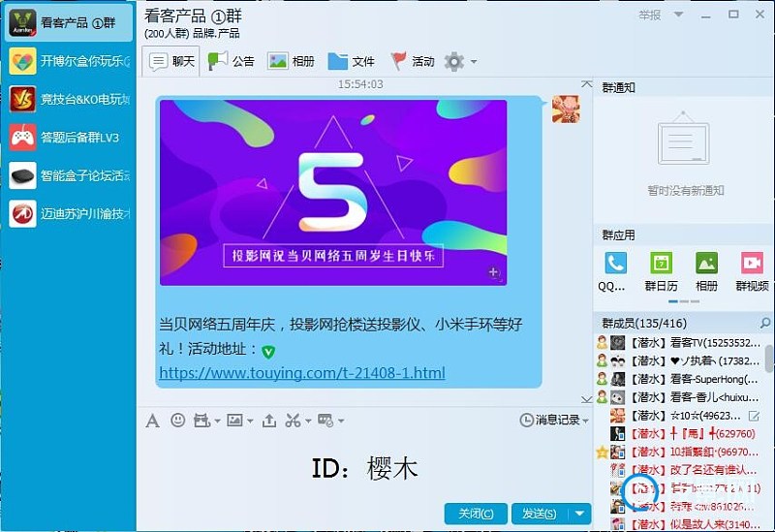Select member 看客-SuperHong
775x532 pixels.
(x=679, y=379)
